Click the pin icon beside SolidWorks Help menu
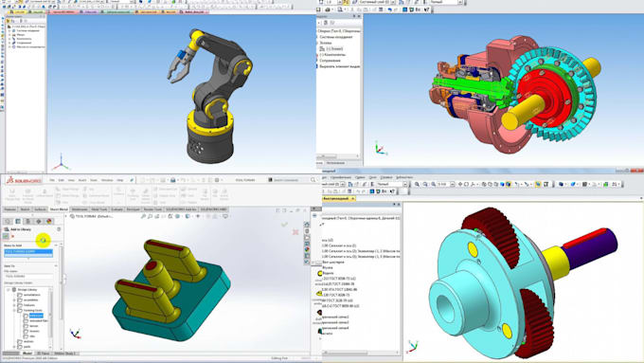644x363 pixels. 132,180
